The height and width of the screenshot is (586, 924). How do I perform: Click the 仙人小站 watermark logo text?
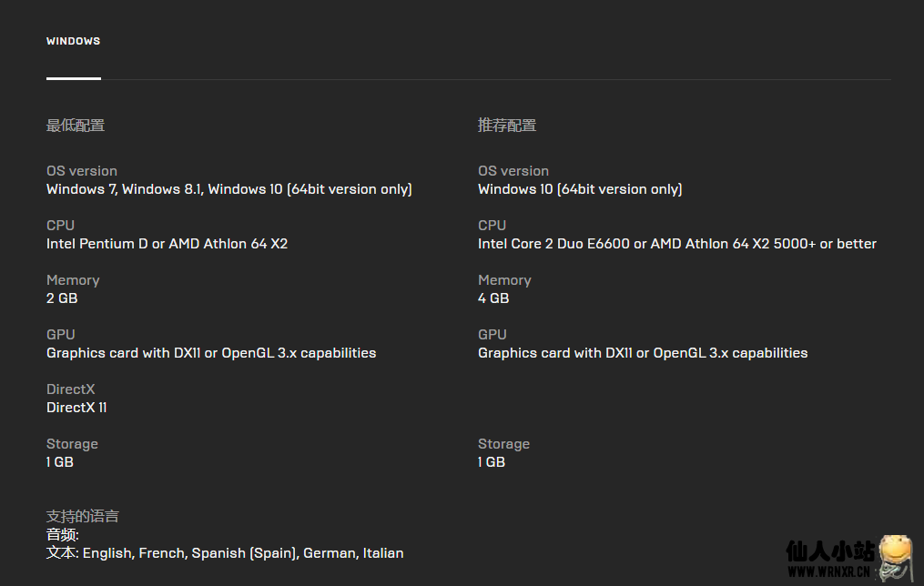point(829,551)
